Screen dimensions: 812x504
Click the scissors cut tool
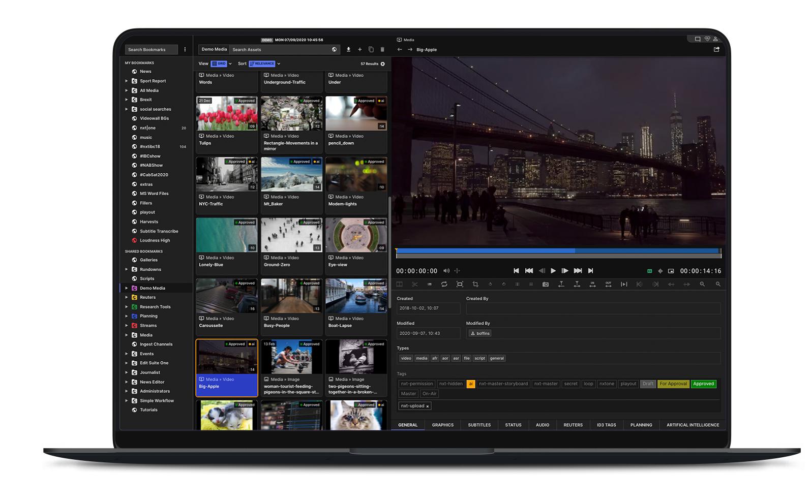pyautogui.click(x=415, y=284)
